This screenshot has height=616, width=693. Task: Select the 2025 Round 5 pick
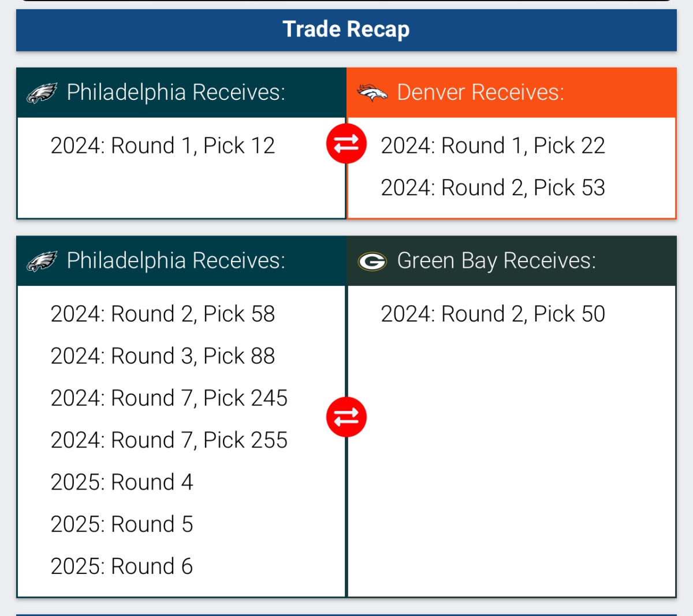(122, 525)
